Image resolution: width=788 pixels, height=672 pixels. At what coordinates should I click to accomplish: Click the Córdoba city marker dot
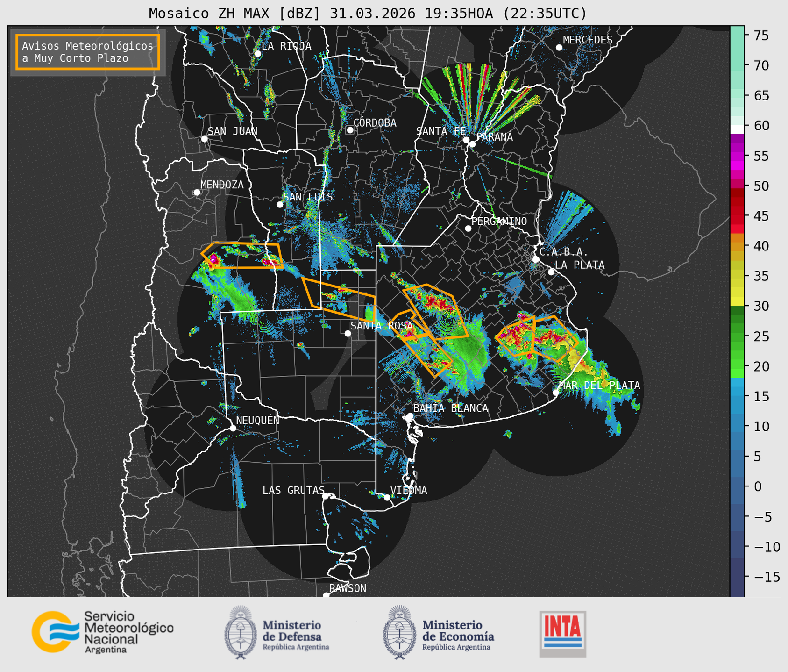(x=350, y=130)
